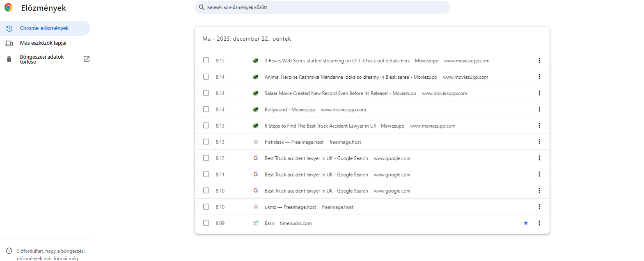
Task: Show more actions for the Bollywood - Moviezupp entry
Action: coord(539,109)
